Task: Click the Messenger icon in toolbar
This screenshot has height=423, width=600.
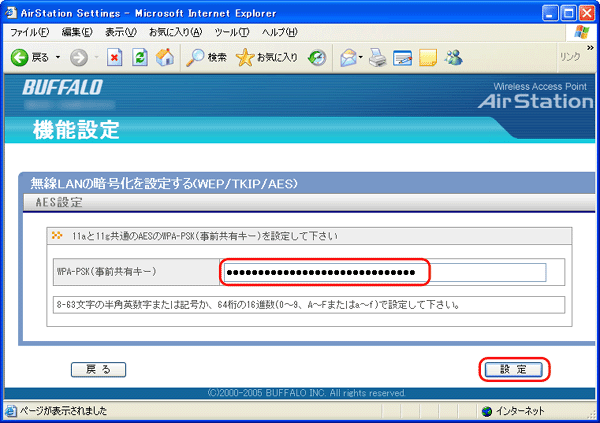Action: tap(452, 57)
